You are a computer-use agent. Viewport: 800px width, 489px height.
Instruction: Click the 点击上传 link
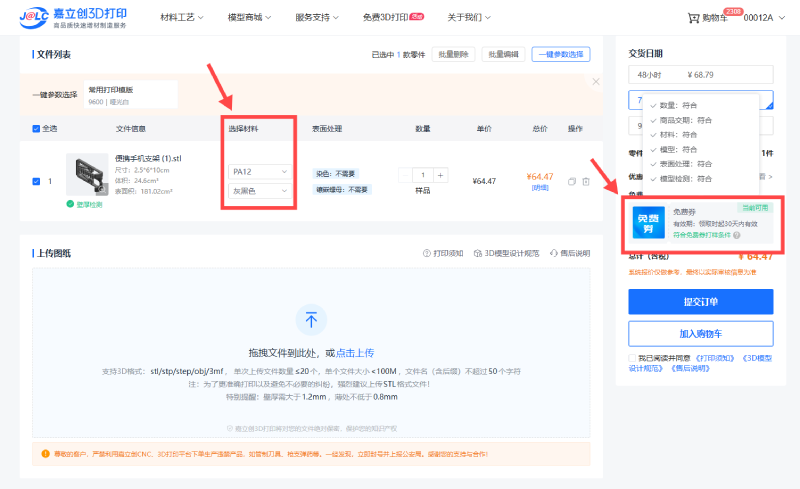(x=355, y=353)
